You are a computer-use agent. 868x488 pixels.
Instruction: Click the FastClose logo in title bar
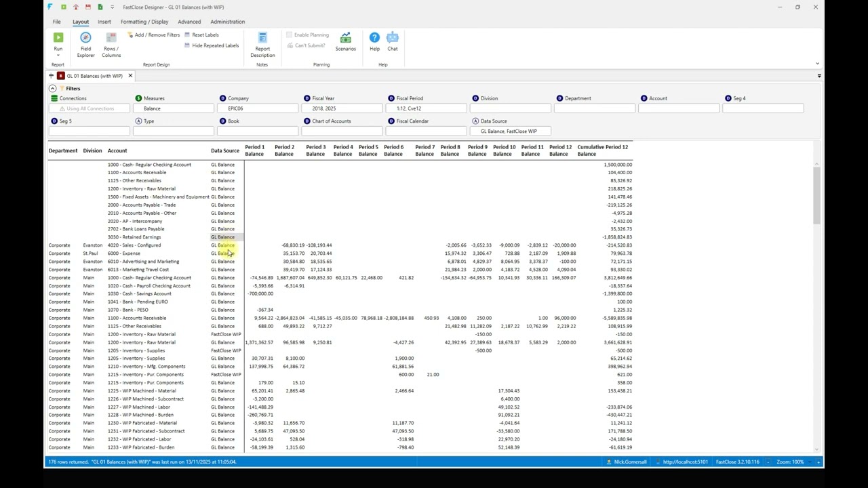click(x=50, y=7)
